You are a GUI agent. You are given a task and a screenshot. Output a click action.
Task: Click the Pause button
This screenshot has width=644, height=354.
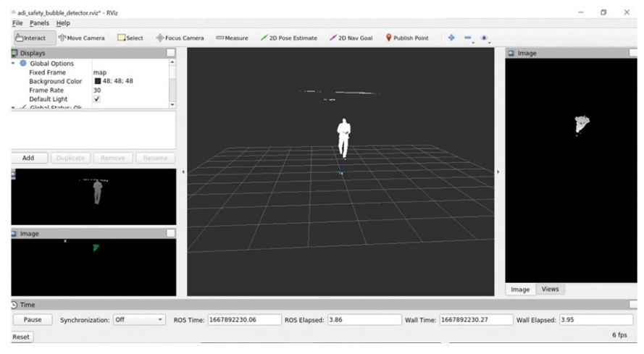click(33, 319)
